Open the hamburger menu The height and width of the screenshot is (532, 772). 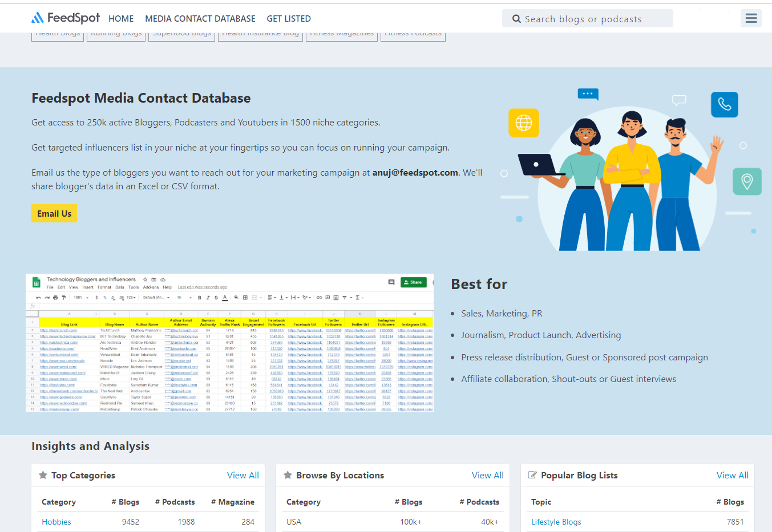pyautogui.click(x=751, y=18)
